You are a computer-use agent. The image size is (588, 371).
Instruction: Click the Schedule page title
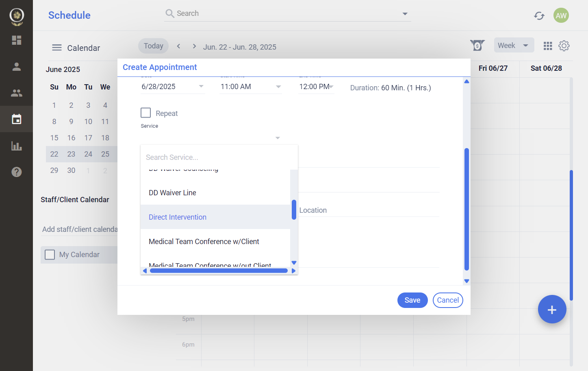[69, 15]
